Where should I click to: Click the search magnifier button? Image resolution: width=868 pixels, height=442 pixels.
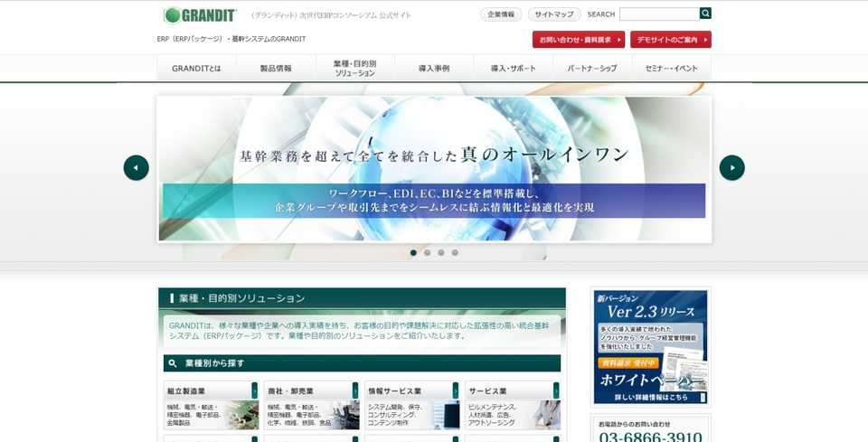(x=705, y=14)
